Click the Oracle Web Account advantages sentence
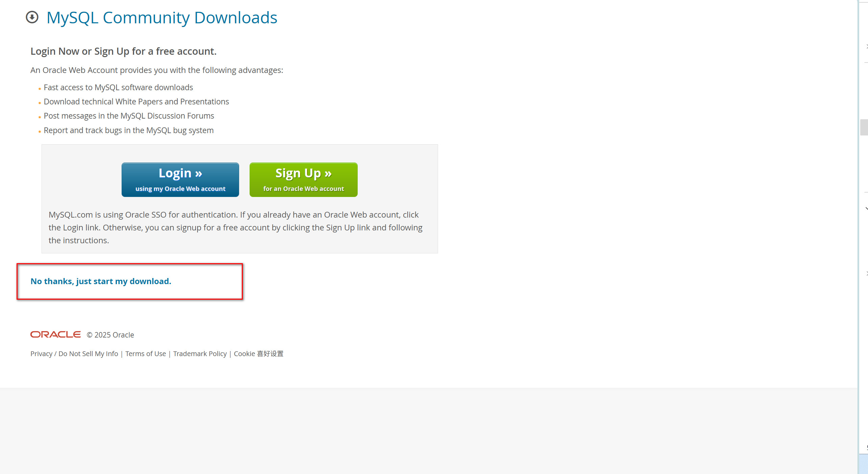The image size is (868, 474). click(157, 70)
